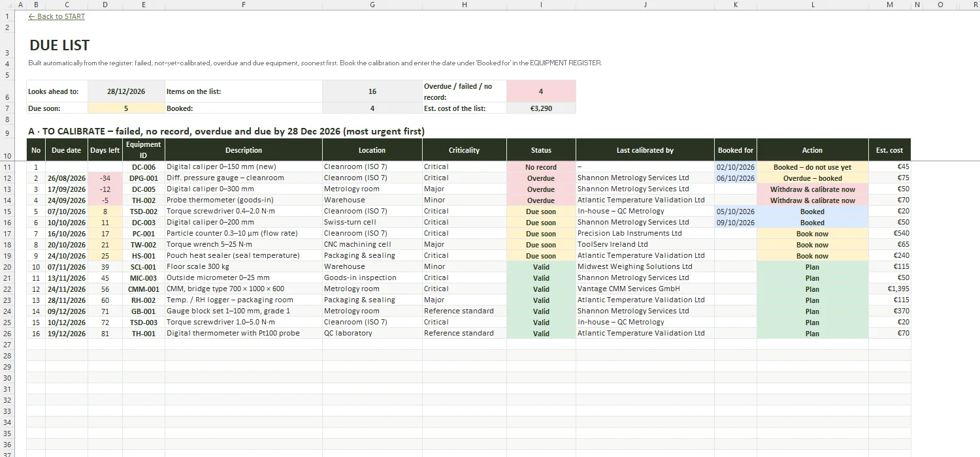
Task: Select the Swiss-turn cell location
Action: pos(372,223)
